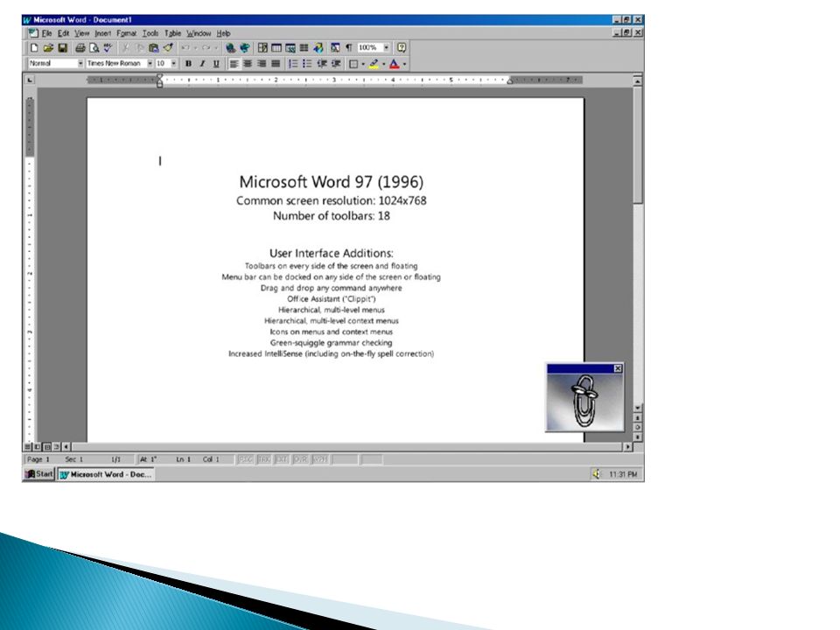This screenshot has height=630, width=840.
Task: Expand the Undo history arrow
Action: pos(195,47)
